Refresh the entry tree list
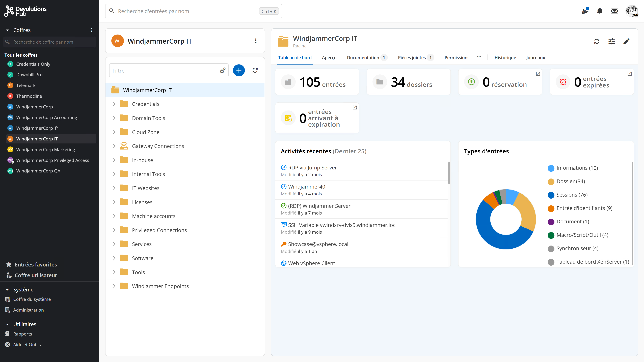 point(255,70)
